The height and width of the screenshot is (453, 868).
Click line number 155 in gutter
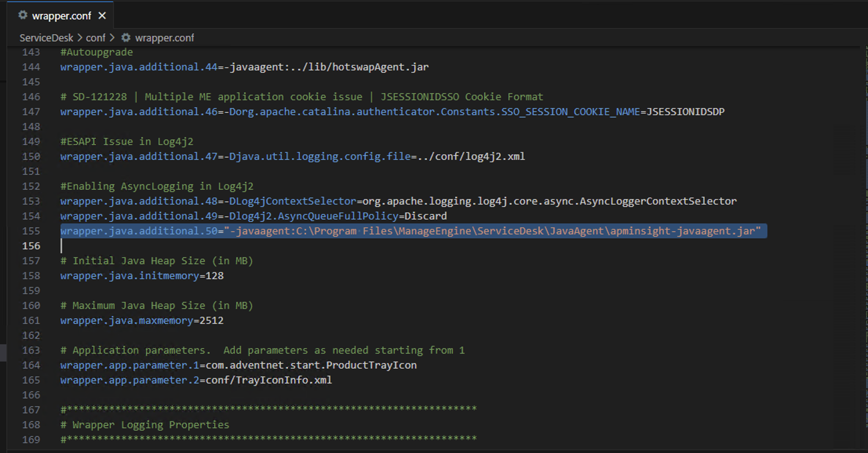coord(31,231)
